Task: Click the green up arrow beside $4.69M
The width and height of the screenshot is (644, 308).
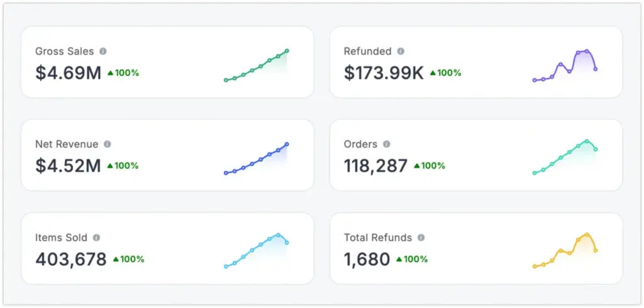Action: [110, 73]
